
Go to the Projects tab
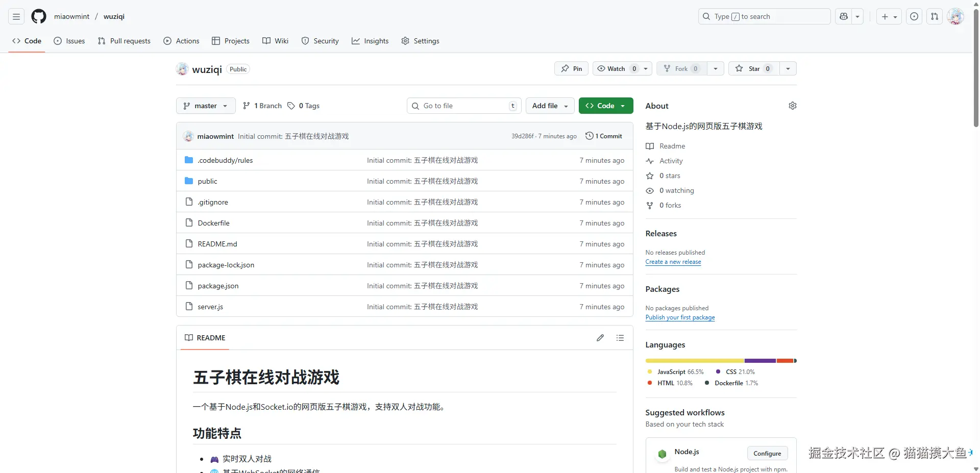point(231,41)
